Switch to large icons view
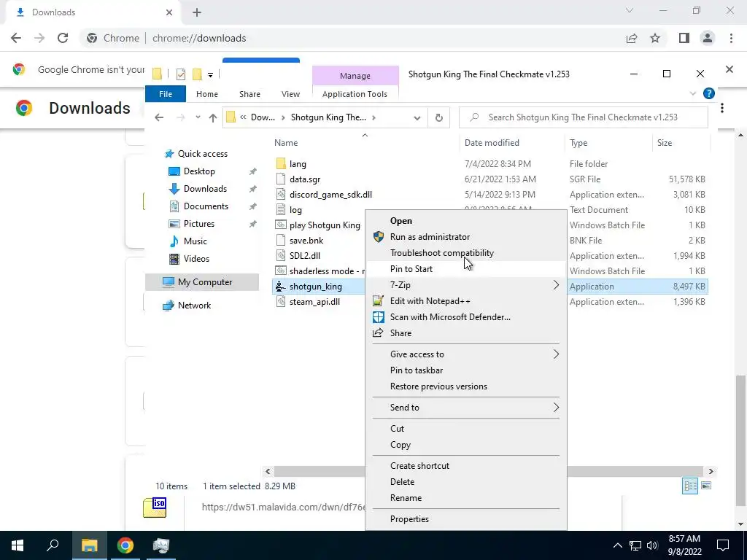The image size is (747, 560). [x=706, y=486]
